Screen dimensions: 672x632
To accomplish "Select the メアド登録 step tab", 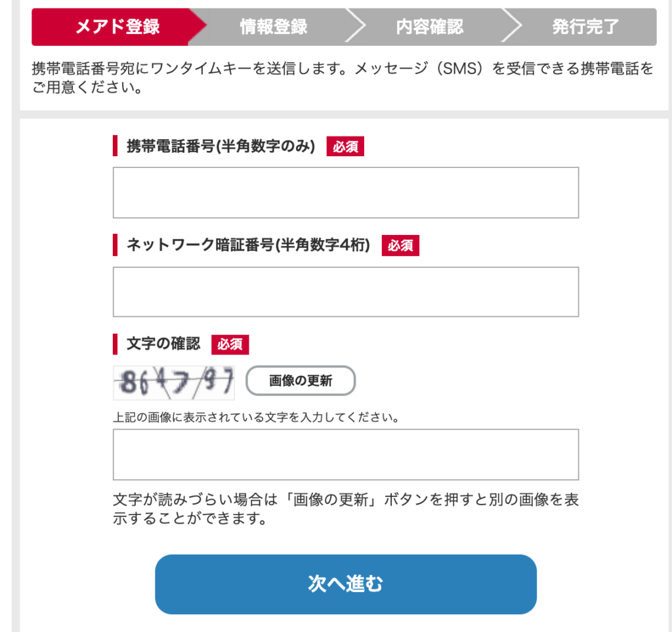I will (118, 26).
